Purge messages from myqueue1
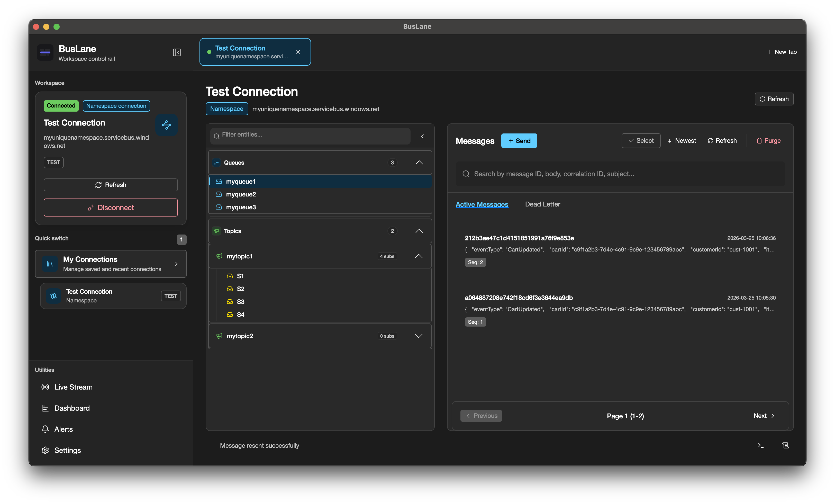Image resolution: width=835 pixels, height=504 pixels. coord(768,140)
